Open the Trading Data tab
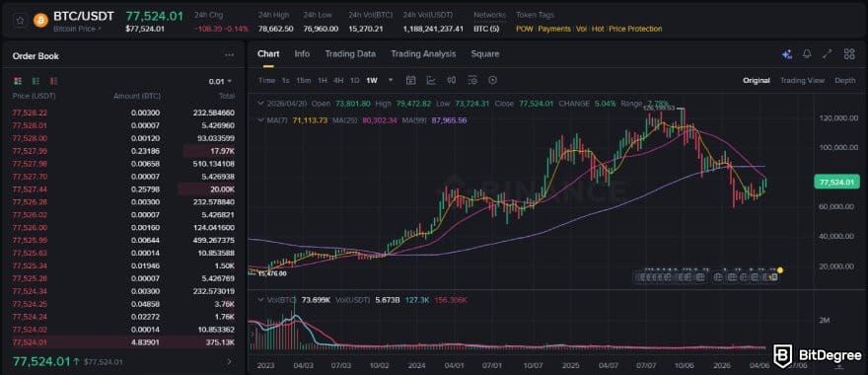The height and width of the screenshot is (375, 868). [350, 53]
